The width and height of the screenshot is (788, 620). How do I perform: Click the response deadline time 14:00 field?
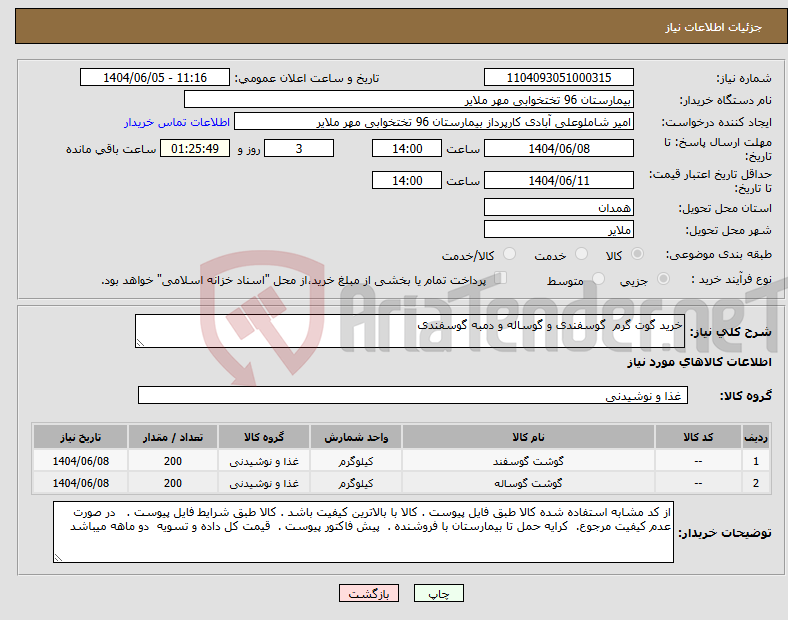[407, 149]
